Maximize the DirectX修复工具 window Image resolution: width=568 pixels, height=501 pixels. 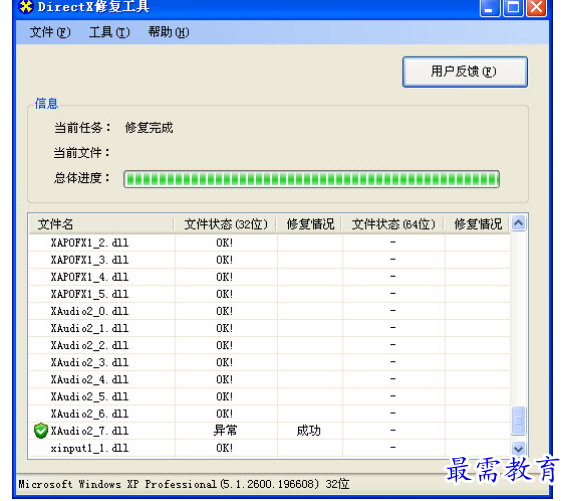513,7
